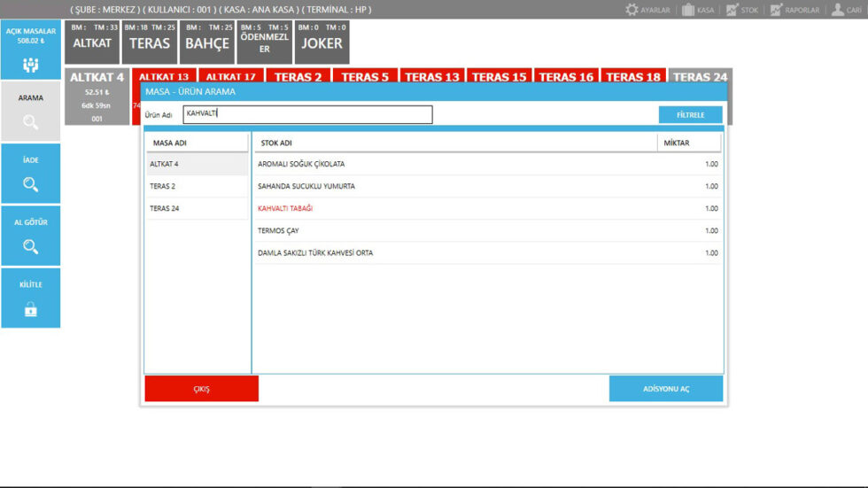868x488 pixels.
Task: Switch to the BAHÇE section tab
Action: (207, 43)
